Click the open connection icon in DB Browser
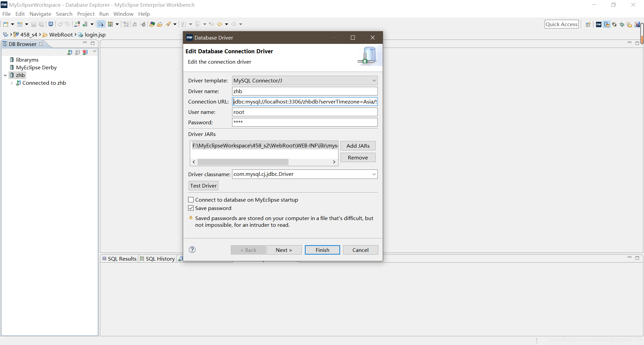Viewport: 644px width, 345px height. pyautogui.click(x=70, y=52)
